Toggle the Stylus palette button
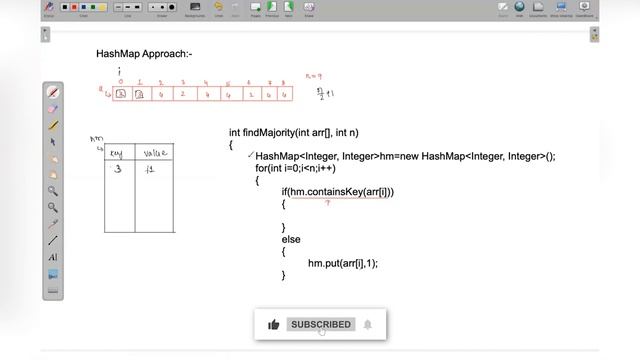The width and height of the screenshot is (640, 360). pos(49,8)
